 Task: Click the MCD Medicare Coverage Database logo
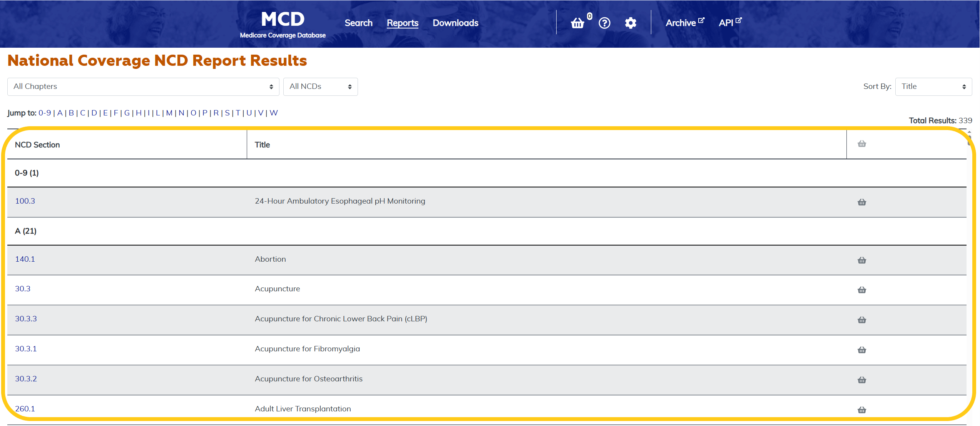[x=283, y=24]
